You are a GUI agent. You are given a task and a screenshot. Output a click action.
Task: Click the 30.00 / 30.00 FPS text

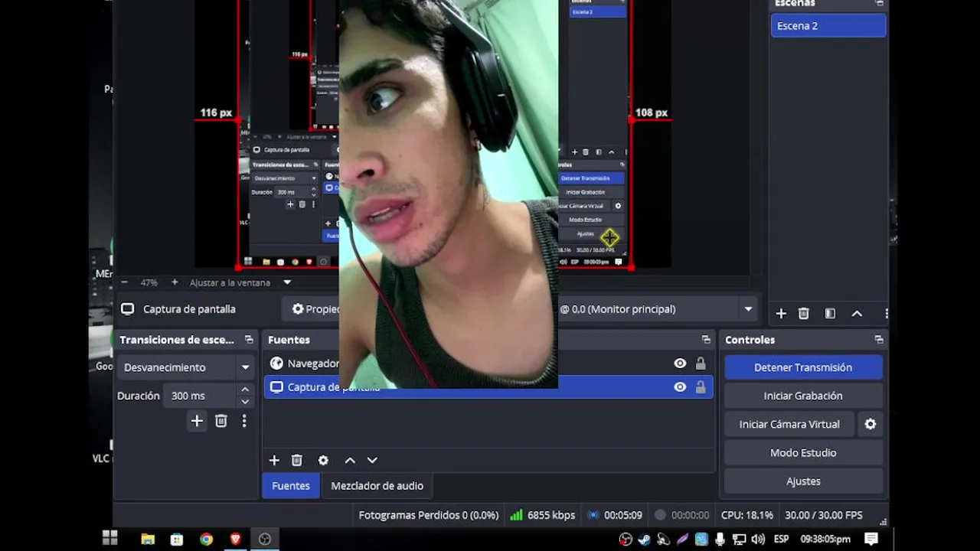(824, 515)
